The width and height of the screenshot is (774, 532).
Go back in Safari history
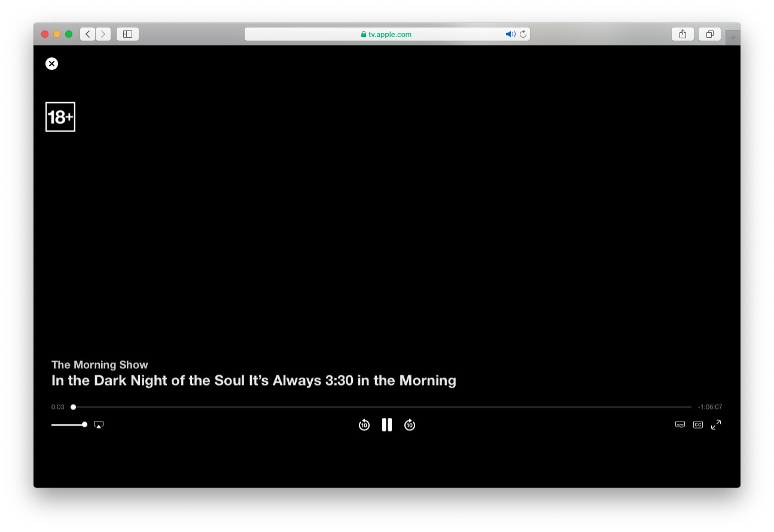click(88, 34)
